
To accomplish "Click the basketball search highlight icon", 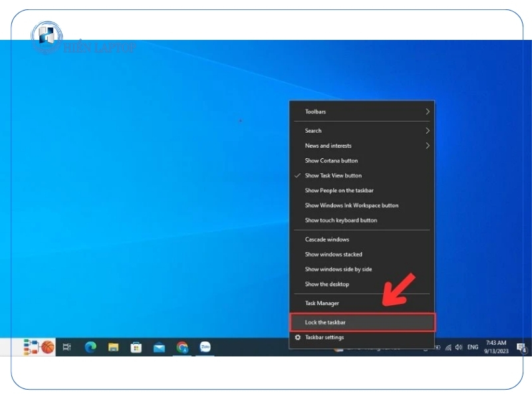I will click(48, 347).
